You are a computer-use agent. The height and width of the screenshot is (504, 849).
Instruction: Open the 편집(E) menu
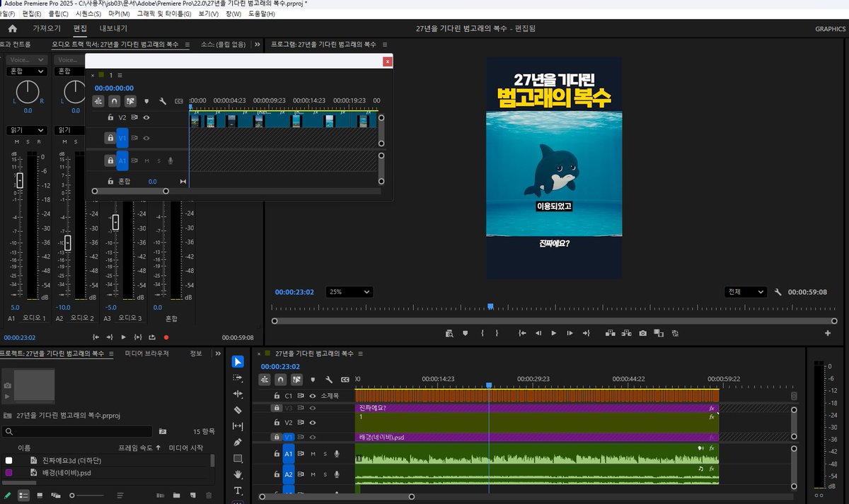(32, 13)
